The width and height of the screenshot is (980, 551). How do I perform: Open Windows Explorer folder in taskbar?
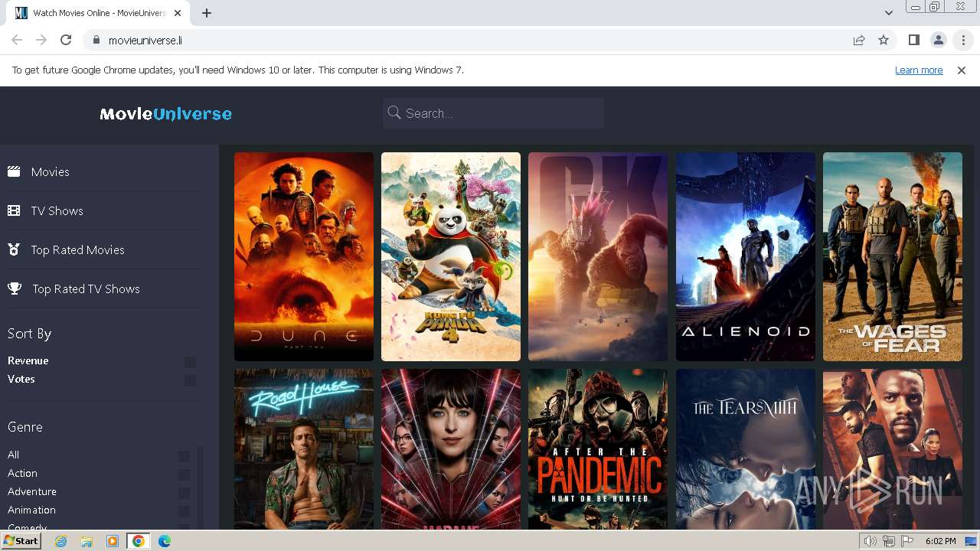point(87,541)
